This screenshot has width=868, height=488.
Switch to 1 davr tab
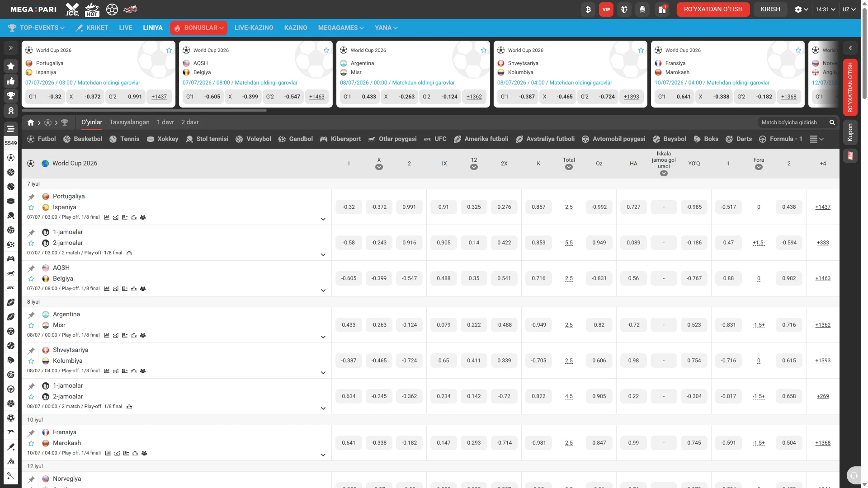(x=165, y=122)
